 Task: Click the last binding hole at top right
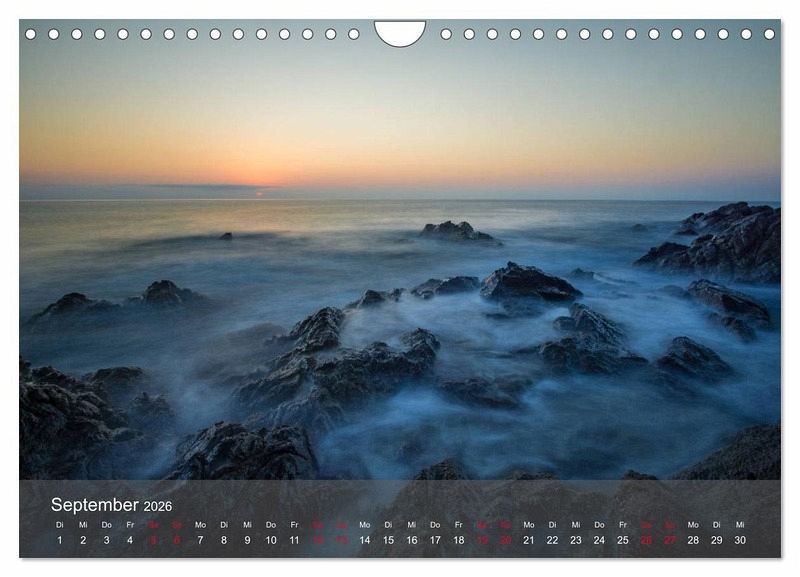click(769, 34)
